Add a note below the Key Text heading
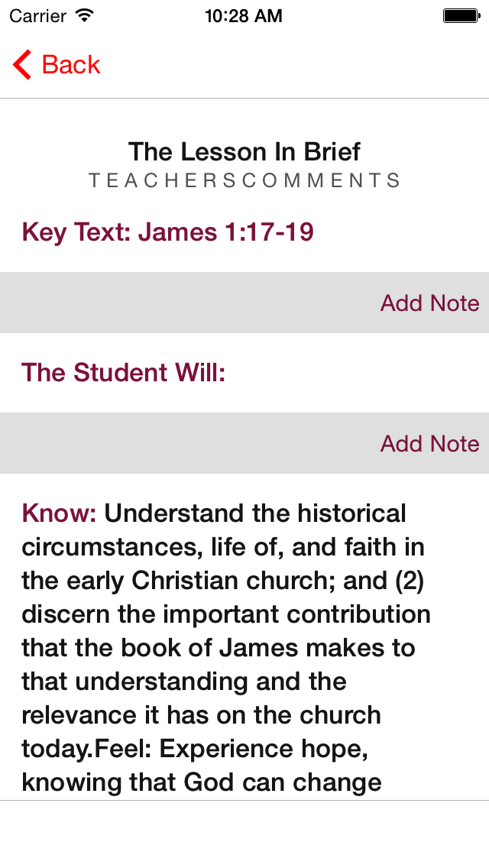The width and height of the screenshot is (489, 868). 429,303
